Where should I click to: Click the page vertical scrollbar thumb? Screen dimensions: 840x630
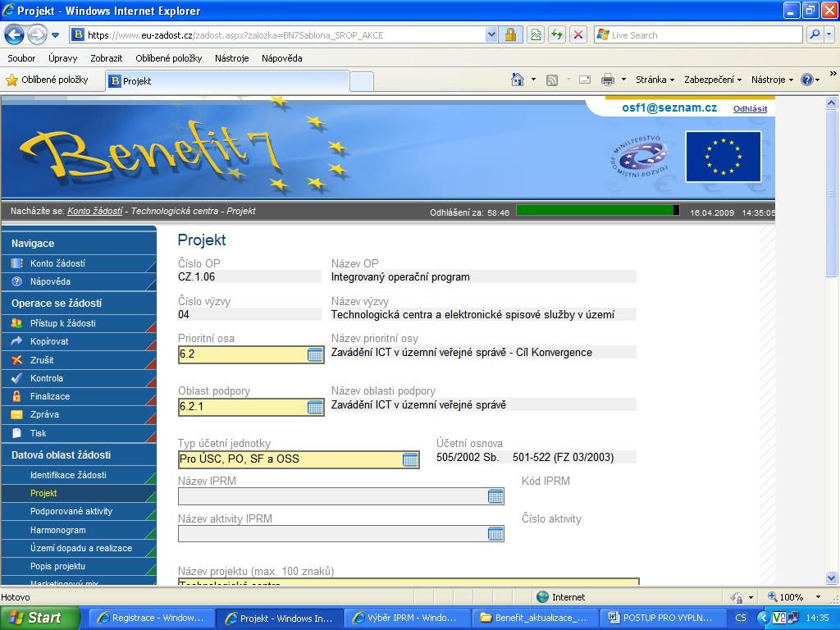click(832, 193)
